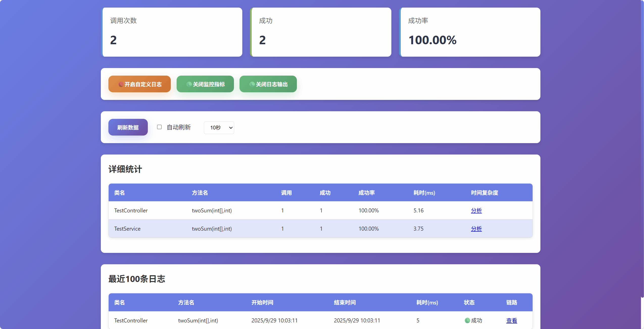Click the 耗时(ms) header in 详细统计 table
The width and height of the screenshot is (644, 329).
pyautogui.click(x=424, y=193)
